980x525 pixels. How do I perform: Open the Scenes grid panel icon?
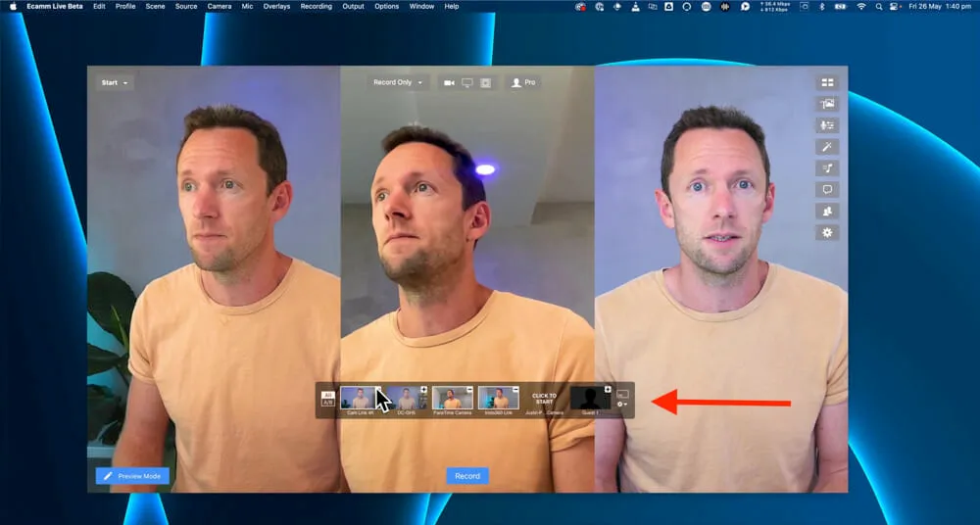pyautogui.click(x=827, y=83)
